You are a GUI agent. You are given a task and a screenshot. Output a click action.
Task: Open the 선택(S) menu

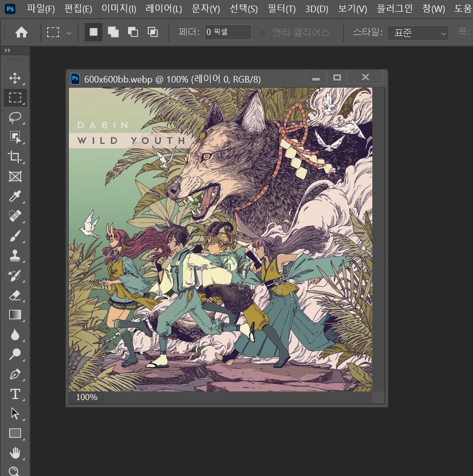coord(243,9)
